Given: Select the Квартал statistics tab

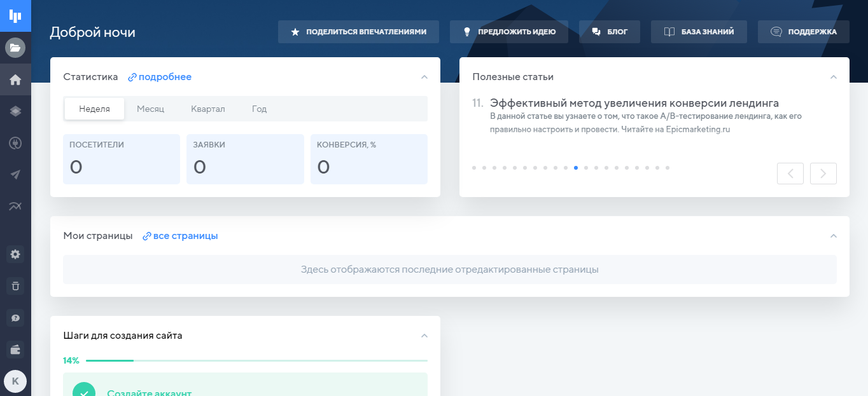Looking at the screenshot, I should click(208, 109).
